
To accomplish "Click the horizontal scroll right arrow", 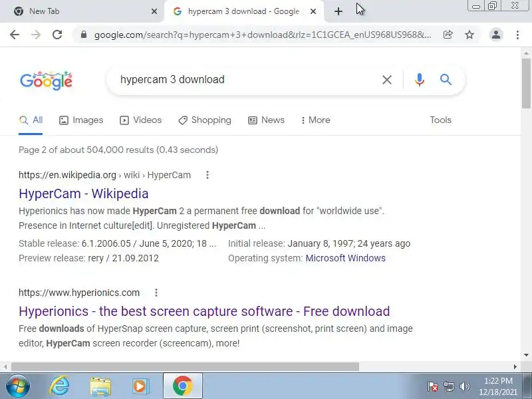I will pyautogui.click(x=515, y=367).
